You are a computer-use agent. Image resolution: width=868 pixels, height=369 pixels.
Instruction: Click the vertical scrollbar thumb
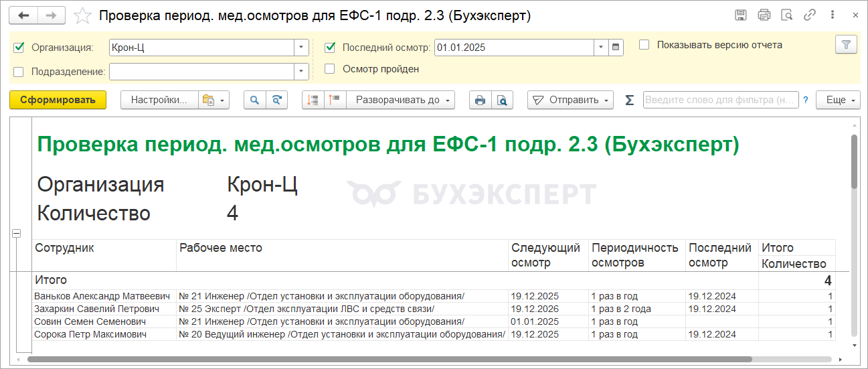pyautogui.click(x=854, y=161)
